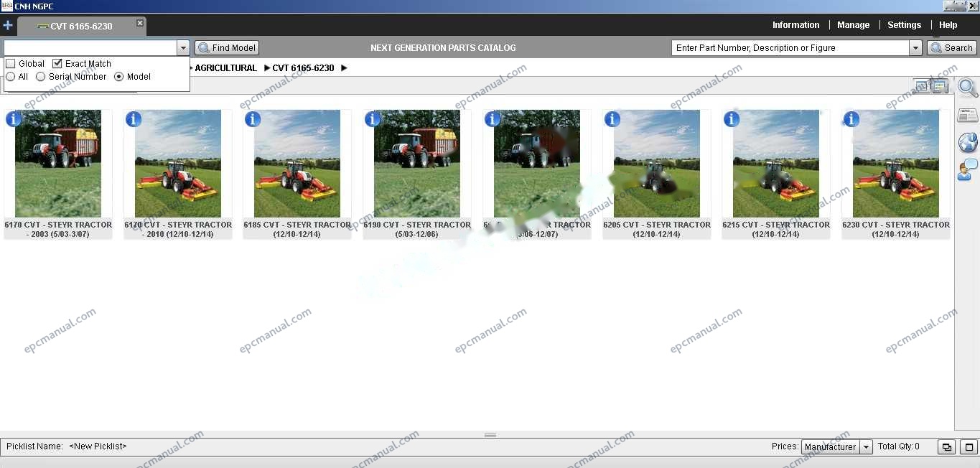Switch to single image view icon

point(921,87)
